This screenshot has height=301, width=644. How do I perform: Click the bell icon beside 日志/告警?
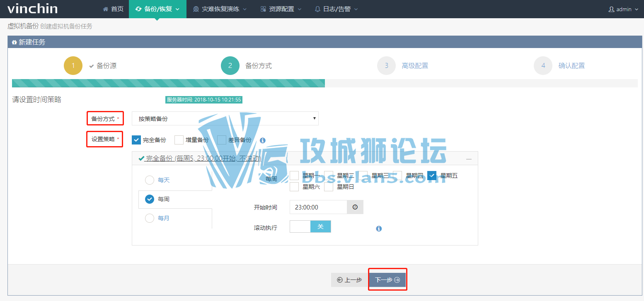[317, 9]
